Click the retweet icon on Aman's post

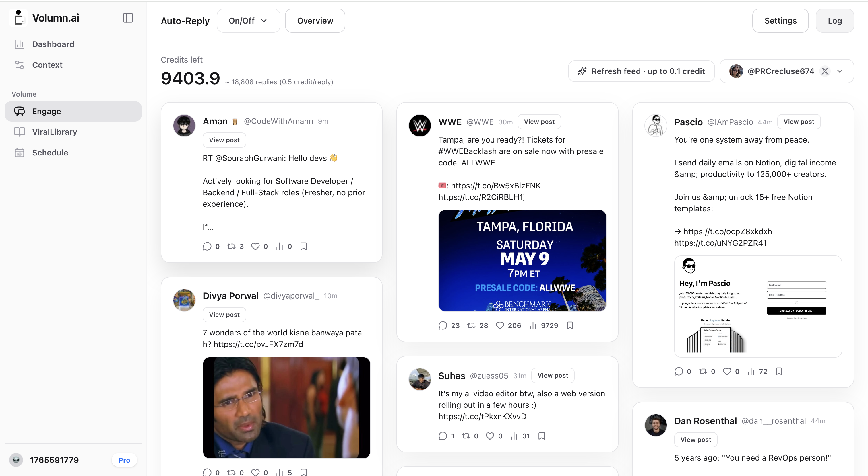point(231,246)
